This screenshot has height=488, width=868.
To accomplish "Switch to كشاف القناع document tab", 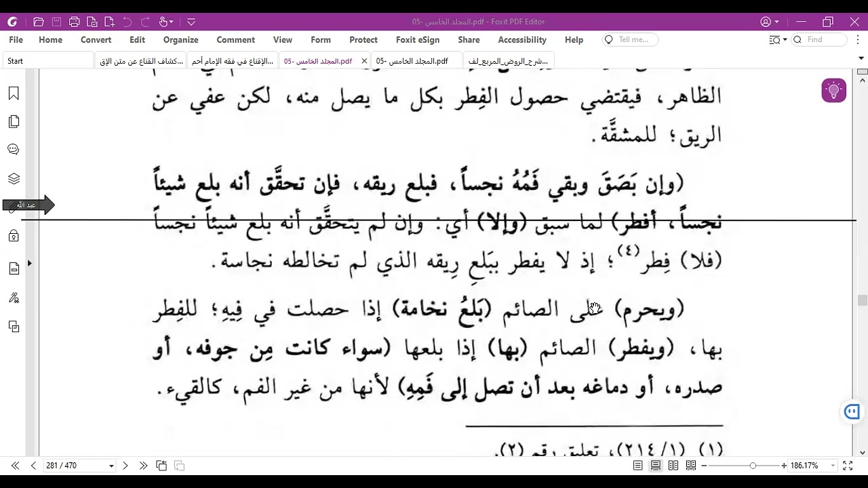I will (x=141, y=61).
